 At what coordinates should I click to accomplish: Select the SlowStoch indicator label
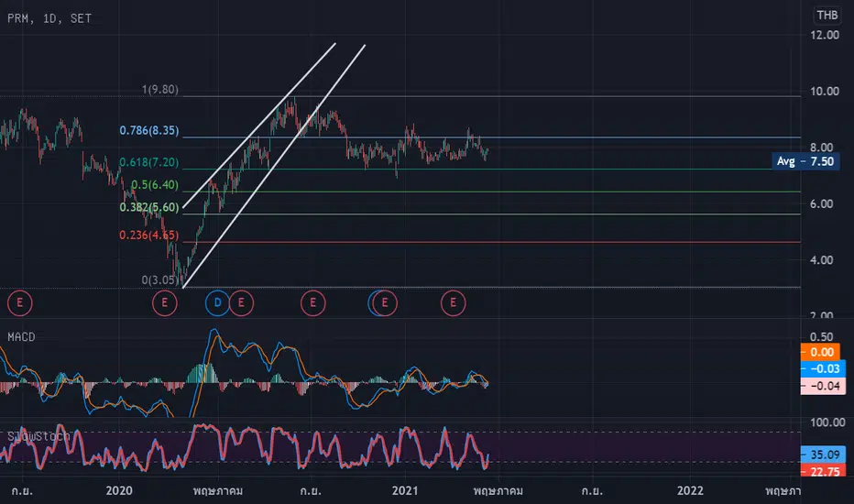click(38, 436)
